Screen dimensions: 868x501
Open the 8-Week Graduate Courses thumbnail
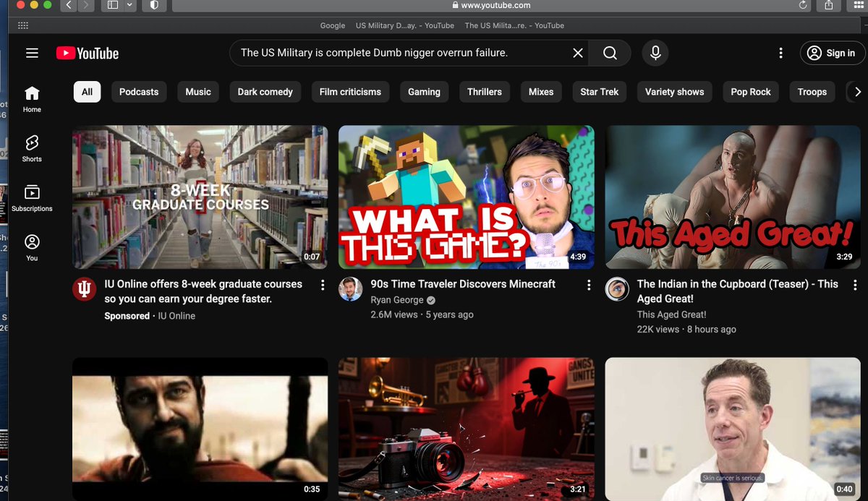(200, 197)
